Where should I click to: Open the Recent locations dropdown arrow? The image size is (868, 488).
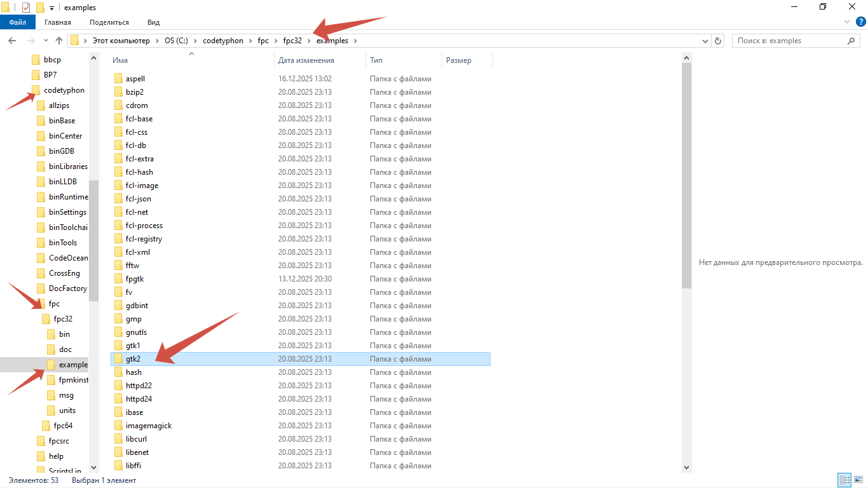[x=47, y=41]
